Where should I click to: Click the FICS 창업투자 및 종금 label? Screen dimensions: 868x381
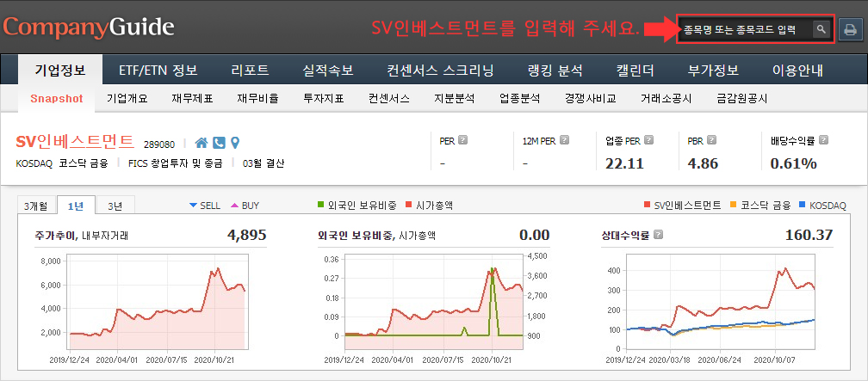click(175, 163)
